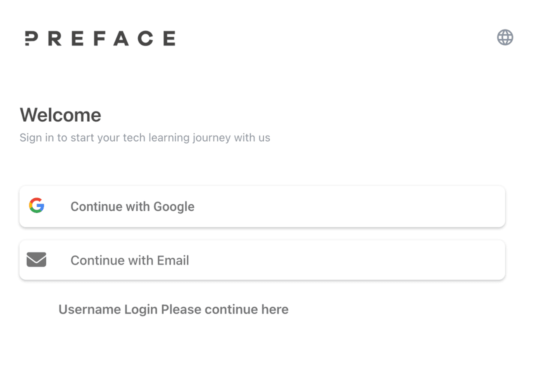Open the globe language selector
Screen dimensions: 540x392
click(x=505, y=37)
